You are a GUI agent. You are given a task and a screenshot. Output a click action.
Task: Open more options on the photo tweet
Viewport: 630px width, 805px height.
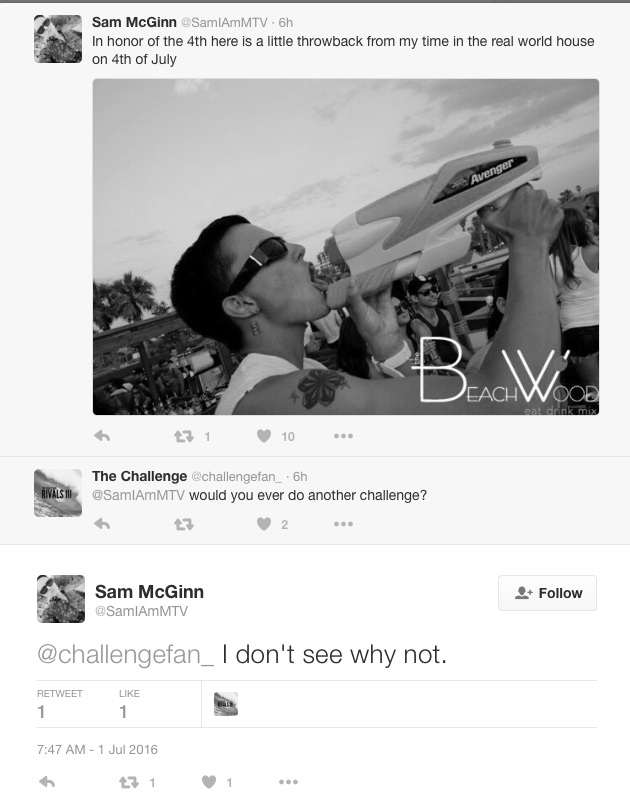[343, 436]
